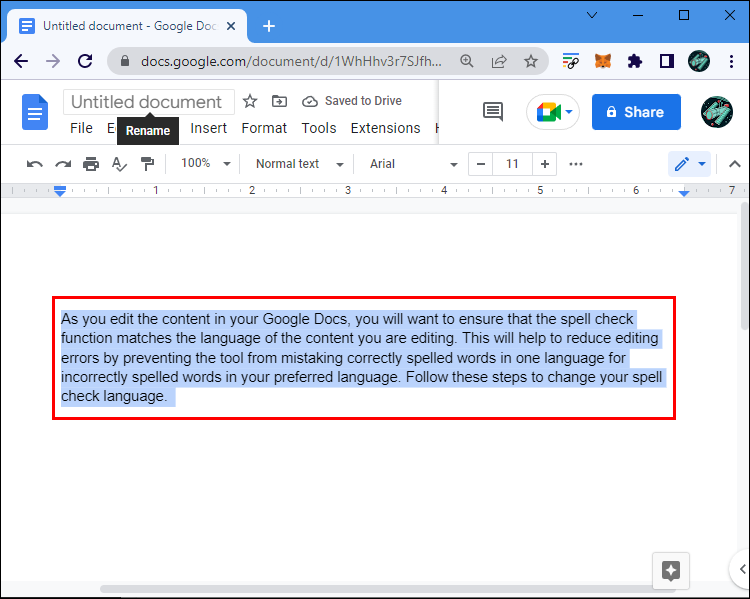Image resolution: width=750 pixels, height=599 pixels.
Task: Click the Explore button at bottom right
Action: (671, 570)
